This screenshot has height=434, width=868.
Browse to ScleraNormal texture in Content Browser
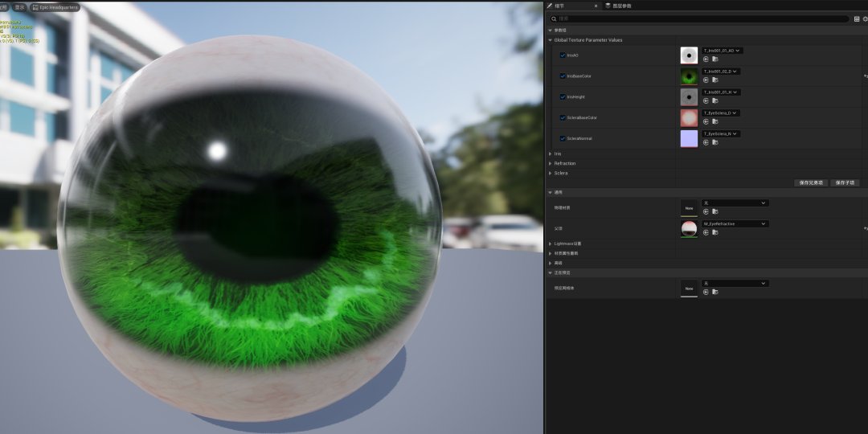coord(714,143)
